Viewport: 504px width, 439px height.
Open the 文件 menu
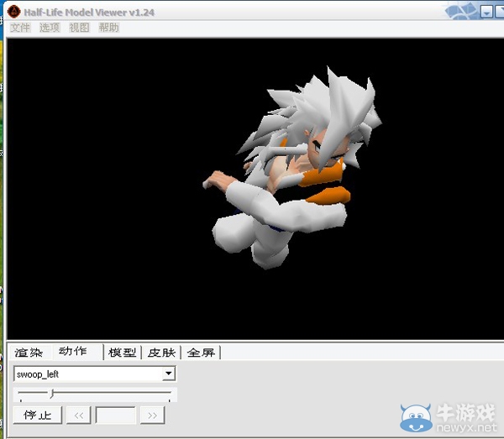[20, 28]
